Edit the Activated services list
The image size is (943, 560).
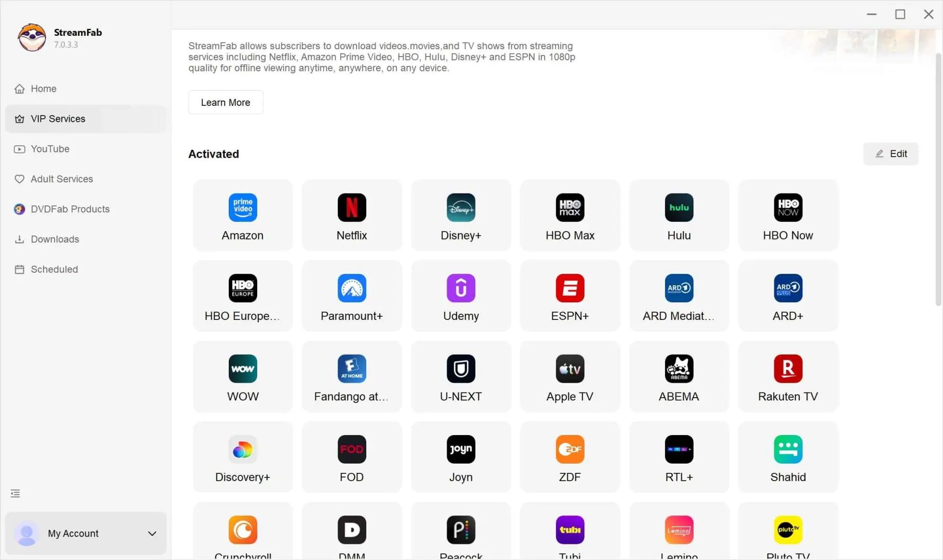891,154
